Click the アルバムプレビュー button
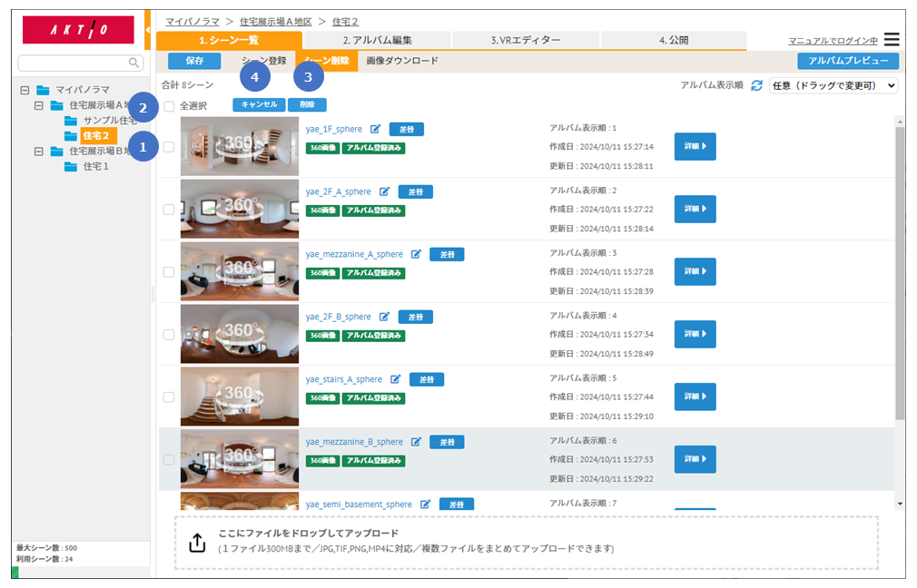 (x=847, y=61)
